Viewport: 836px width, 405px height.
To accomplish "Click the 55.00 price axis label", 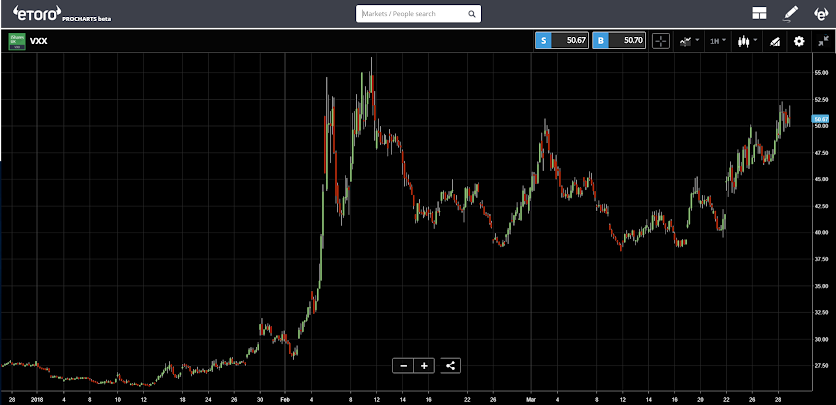I will [821, 72].
